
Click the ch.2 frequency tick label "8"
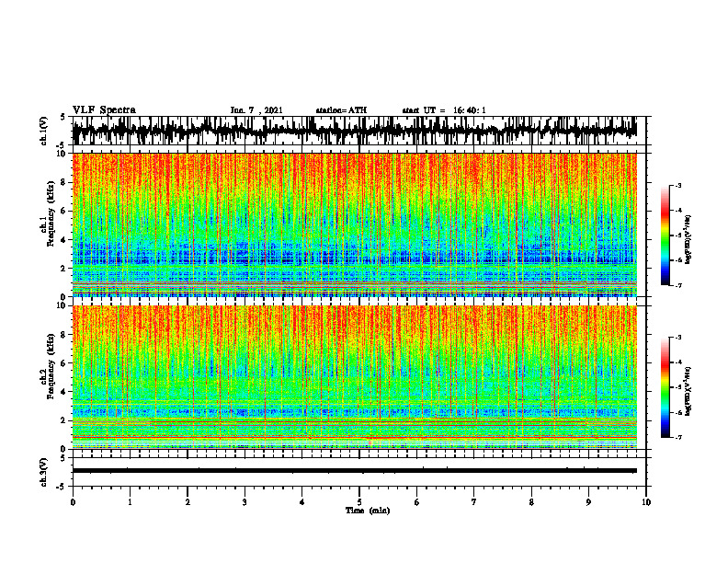[x=64, y=335]
